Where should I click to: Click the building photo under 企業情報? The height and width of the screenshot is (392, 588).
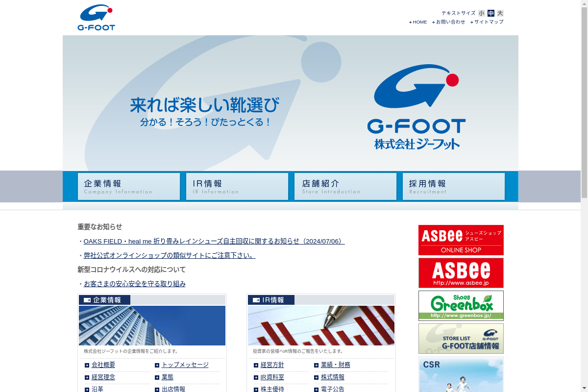[x=152, y=325]
